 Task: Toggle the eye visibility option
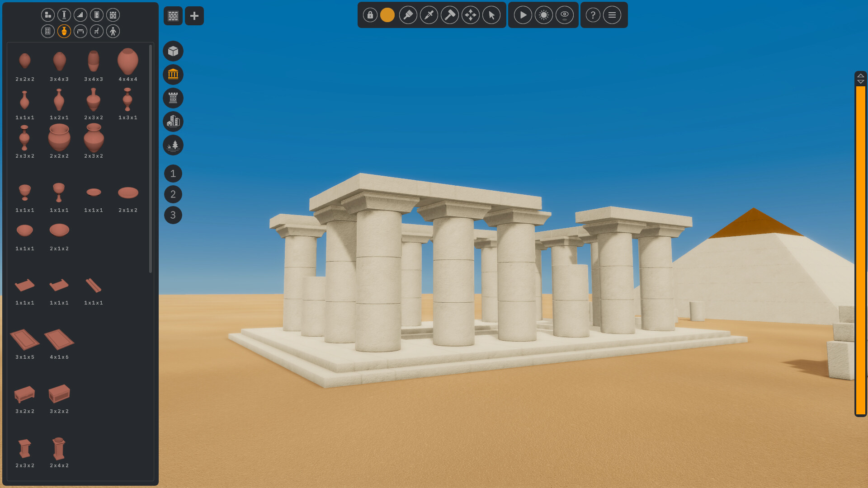(x=565, y=15)
